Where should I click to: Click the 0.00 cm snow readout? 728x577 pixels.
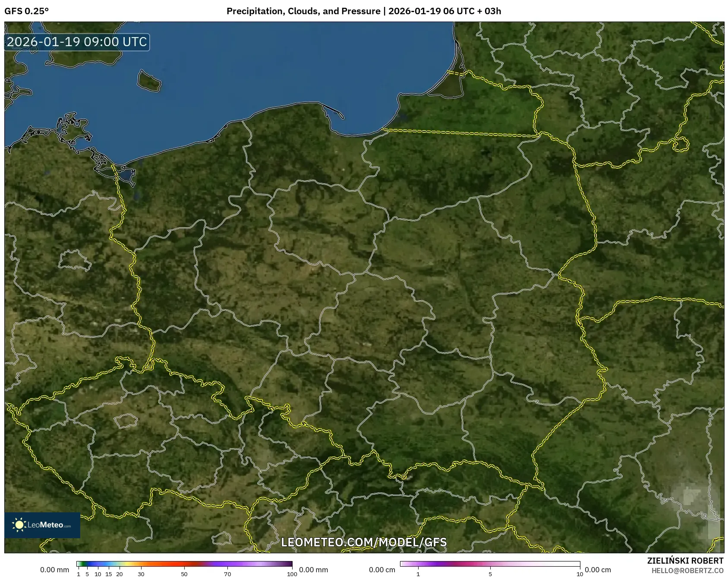tap(383, 569)
